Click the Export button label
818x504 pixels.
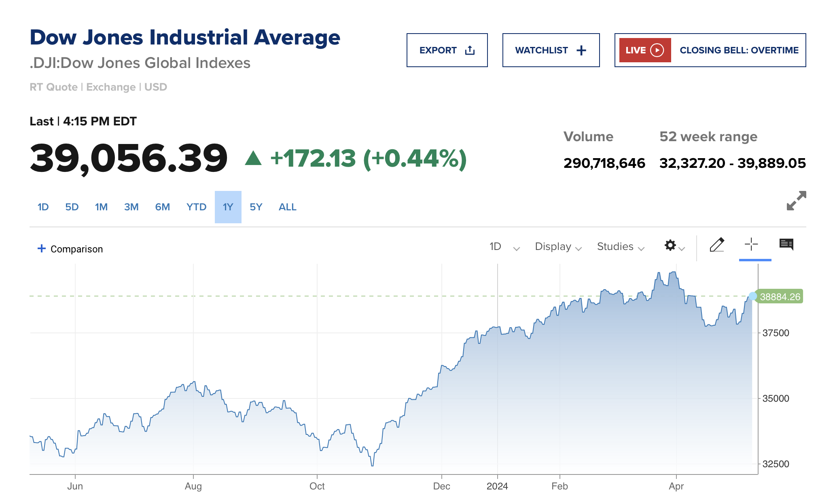tap(438, 50)
